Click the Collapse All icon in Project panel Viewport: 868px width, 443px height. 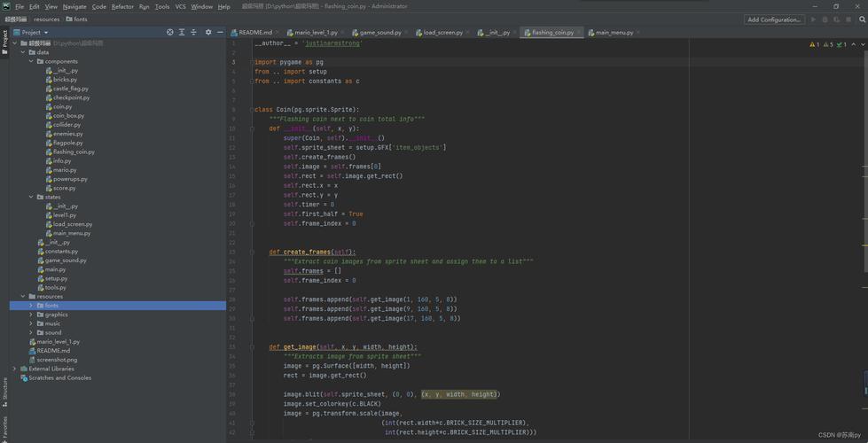pos(194,32)
